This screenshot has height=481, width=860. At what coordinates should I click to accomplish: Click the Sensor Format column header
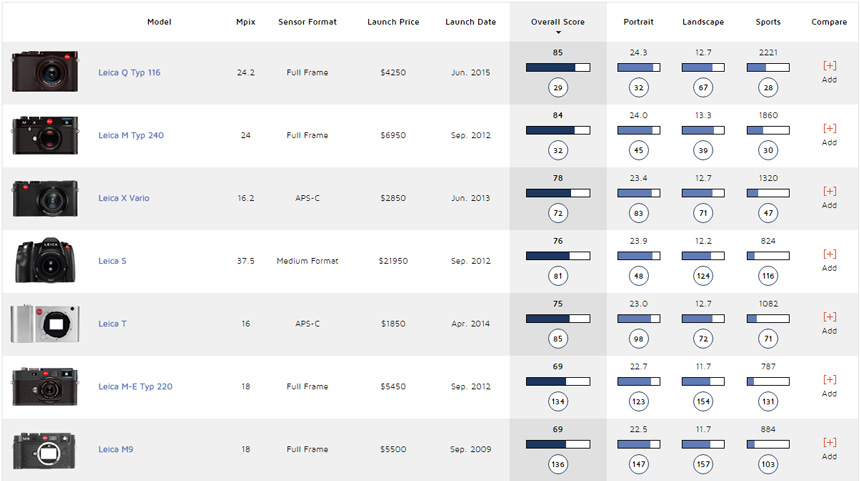point(307,22)
